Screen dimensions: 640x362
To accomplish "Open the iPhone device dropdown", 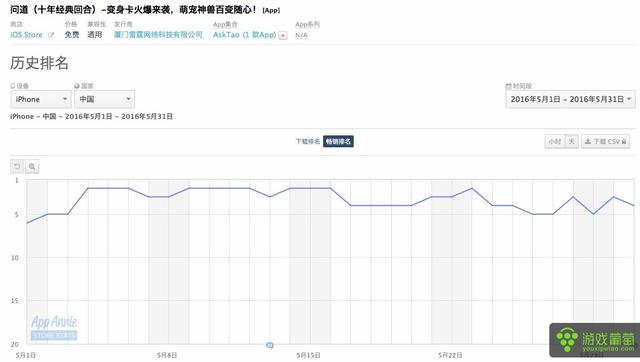I will (x=41, y=99).
